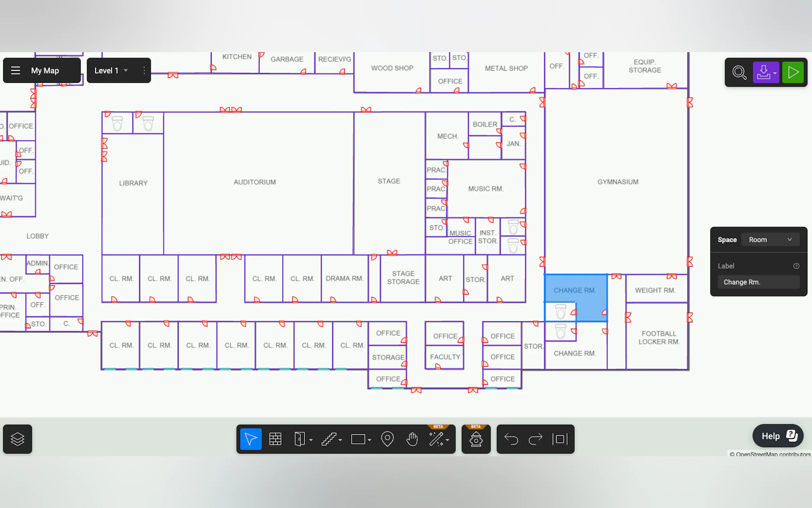Expand the door tool options arrow
This screenshot has height=508, width=812.
click(x=311, y=440)
